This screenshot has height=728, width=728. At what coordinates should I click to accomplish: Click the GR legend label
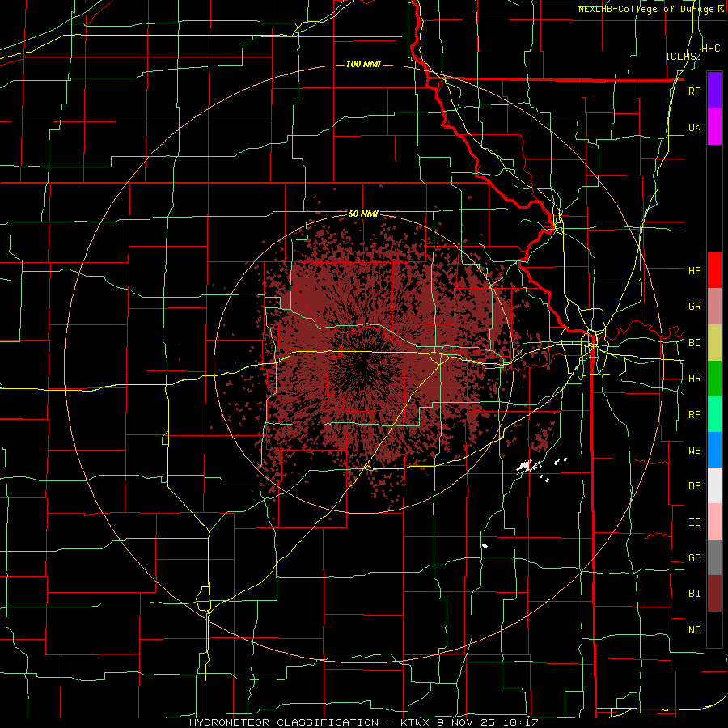[x=694, y=307]
